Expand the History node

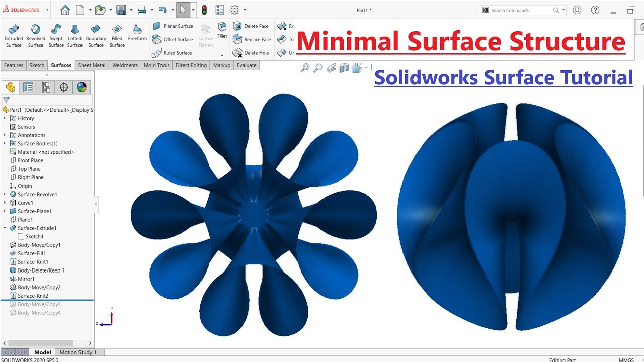click(x=5, y=118)
